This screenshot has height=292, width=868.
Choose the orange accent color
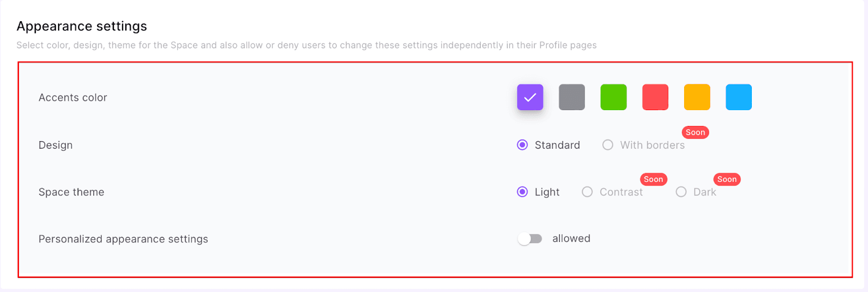click(x=697, y=97)
